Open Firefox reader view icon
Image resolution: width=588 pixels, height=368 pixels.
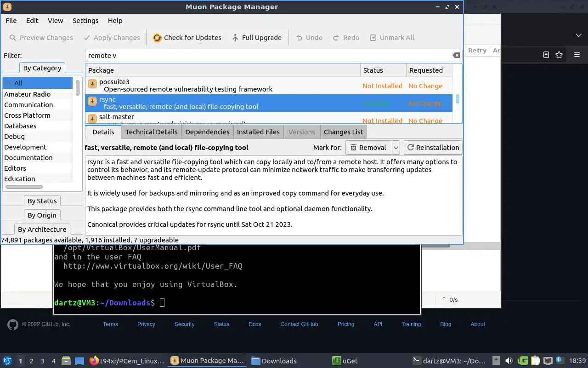coord(546,55)
